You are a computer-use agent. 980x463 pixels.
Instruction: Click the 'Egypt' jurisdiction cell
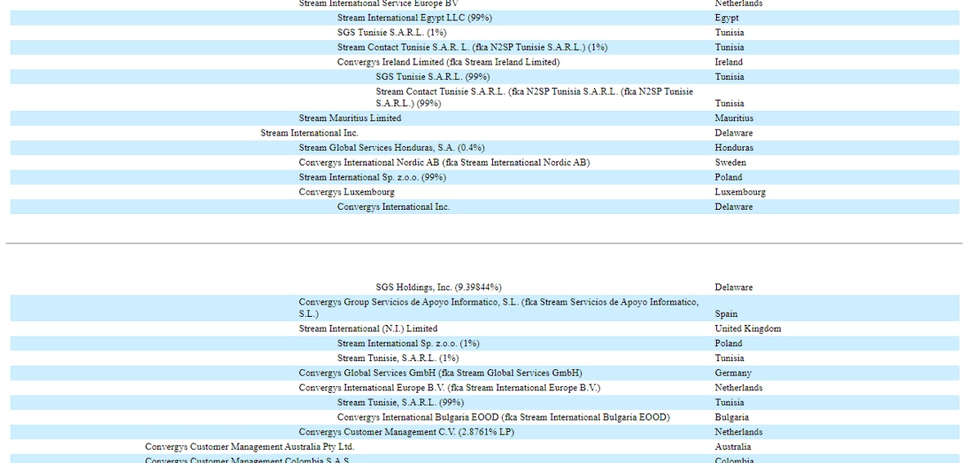(x=727, y=18)
